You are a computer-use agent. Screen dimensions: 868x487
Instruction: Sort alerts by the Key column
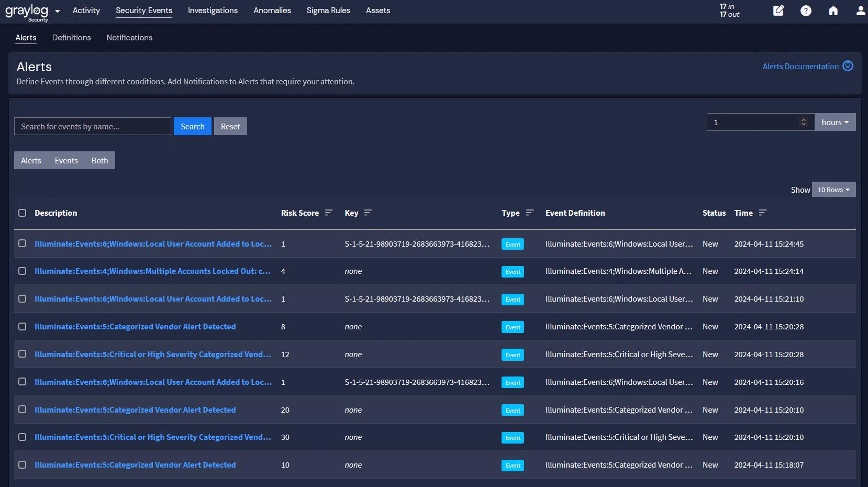(x=369, y=213)
